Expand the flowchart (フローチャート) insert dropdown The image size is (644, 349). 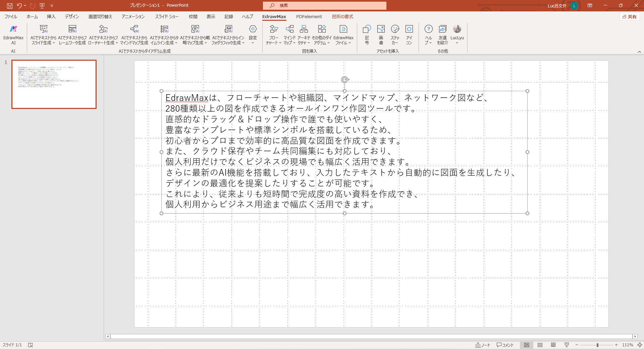click(x=273, y=43)
